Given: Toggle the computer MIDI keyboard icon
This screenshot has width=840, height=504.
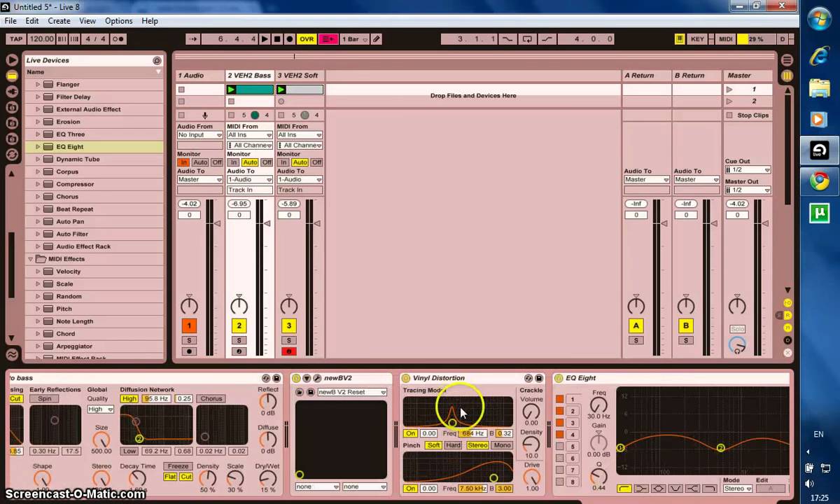Looking at the screenshot, I should click(679, 39).
